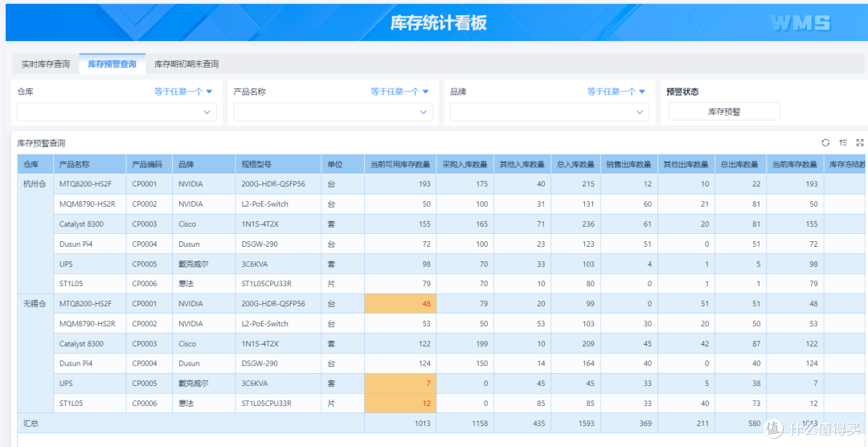
Task: Click the 产品编码 column header
Action: [149, 165]
